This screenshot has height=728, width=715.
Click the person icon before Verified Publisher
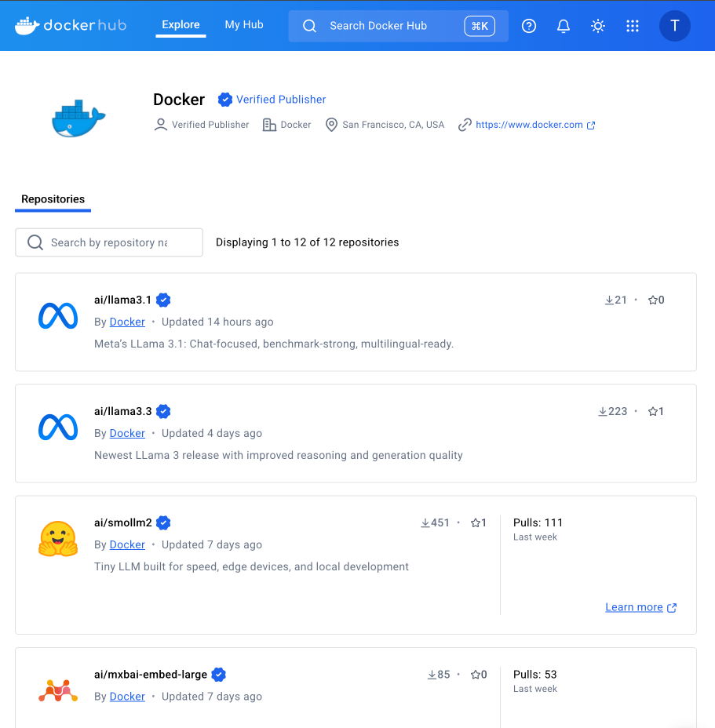click(x=161, y=125)
